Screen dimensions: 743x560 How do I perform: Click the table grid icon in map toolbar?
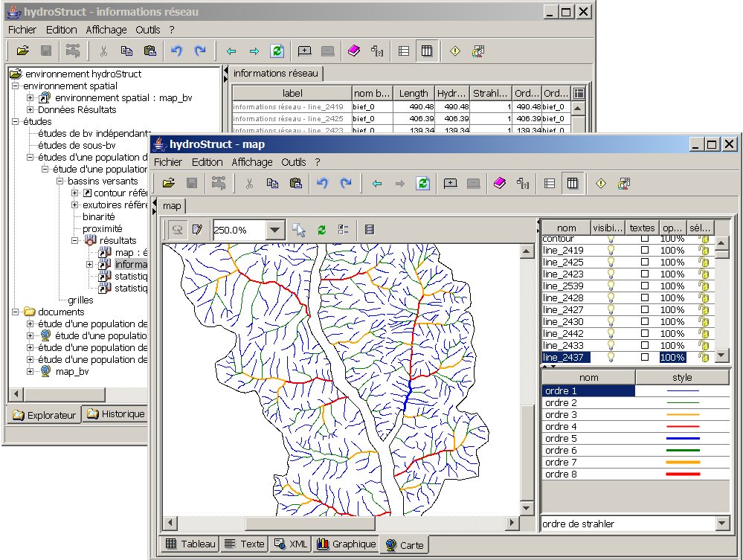click(370, 230)
